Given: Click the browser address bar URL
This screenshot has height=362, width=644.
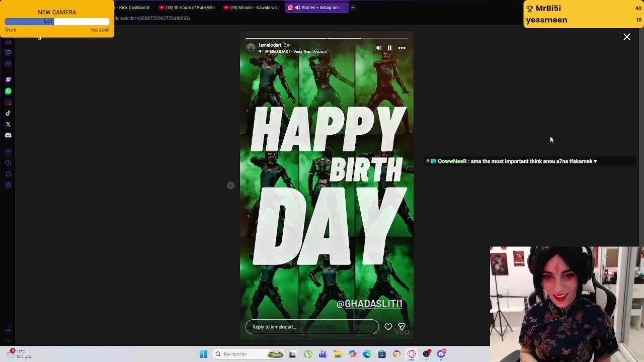Looking at the screenshot, I should tap(152, 19).
